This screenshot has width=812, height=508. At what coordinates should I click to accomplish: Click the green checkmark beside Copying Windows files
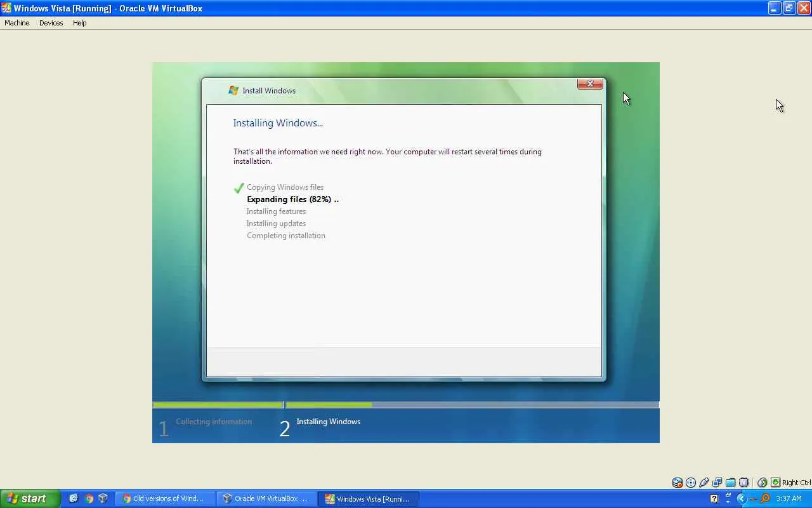tap(239, 188)
